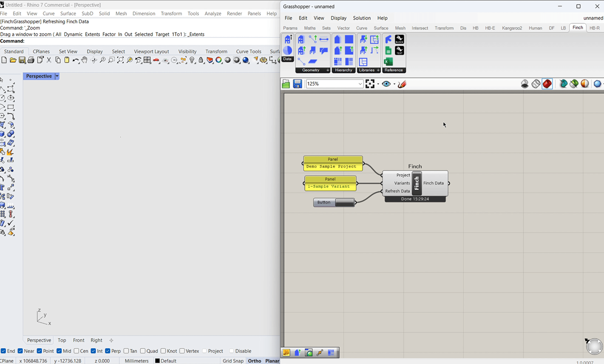604x364 pixels.
Task: Toggle the Quad osnap checkbox
Action: pos(143,351)
